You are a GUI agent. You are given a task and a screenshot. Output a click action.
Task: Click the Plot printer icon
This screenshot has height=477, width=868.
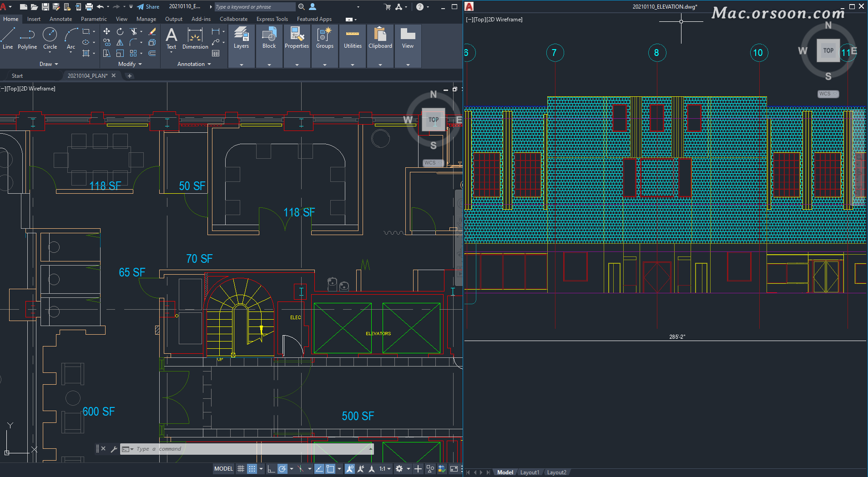click(89, 7)
